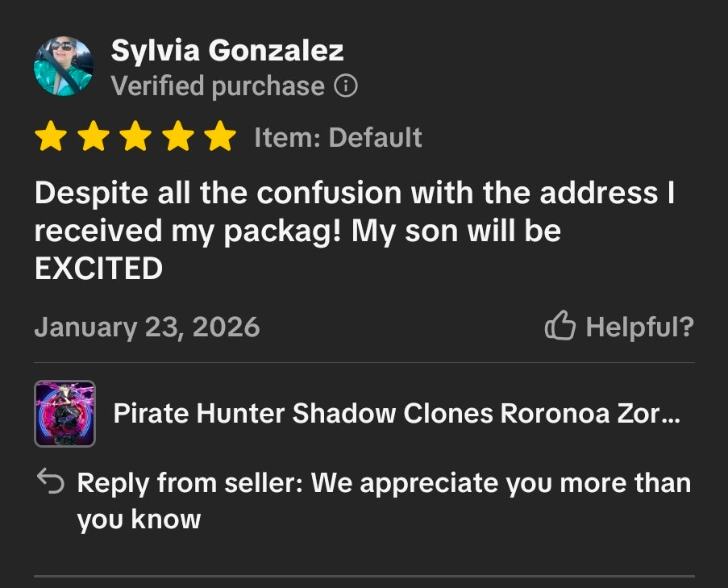Viewport: 728px width, 588px height.
Task: Click the seller reply arrow icon
Action: [x=50, y=482]
